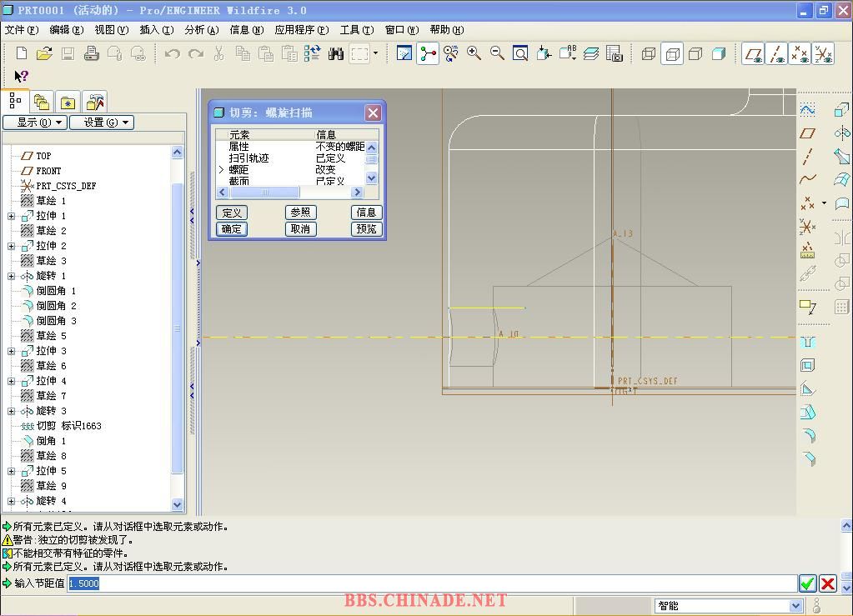Click 参照 button in helical sweep dialog
Screen dimensions: 853x616
pyautogui.click(x=301, y=213)
